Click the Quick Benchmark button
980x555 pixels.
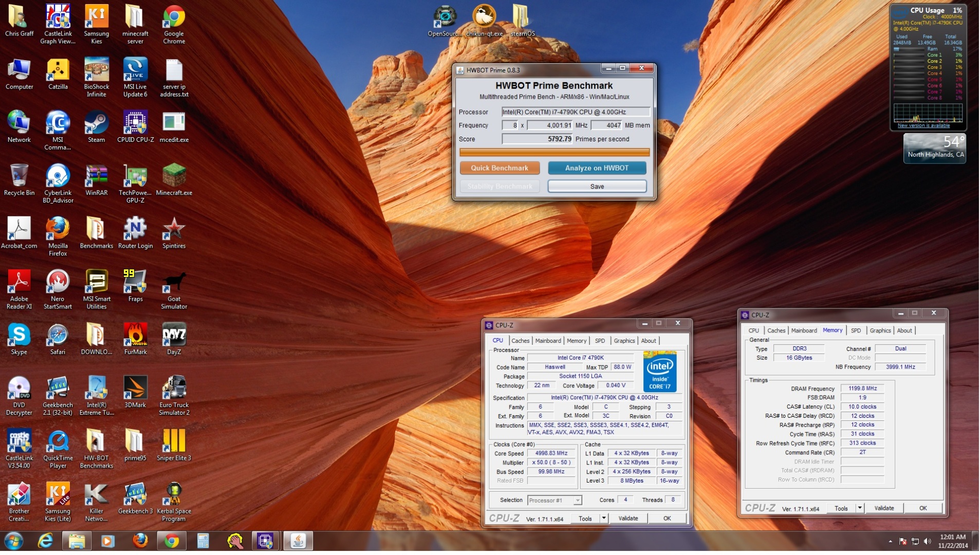point(500,169)
